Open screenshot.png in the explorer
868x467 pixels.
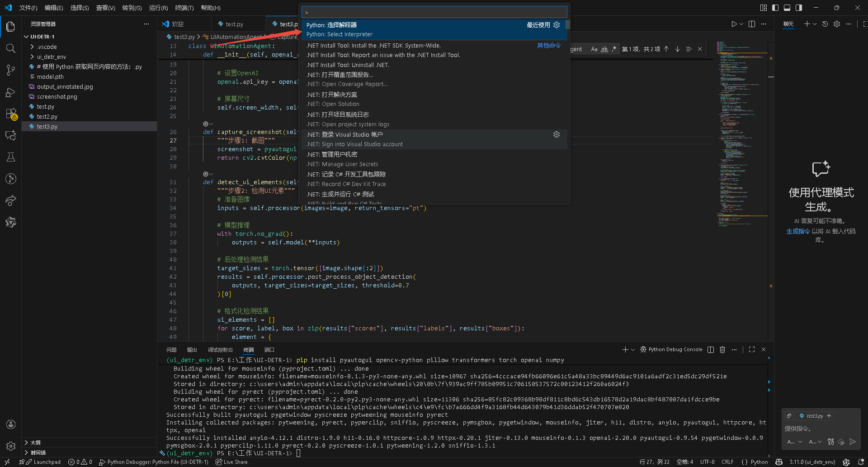89,96
